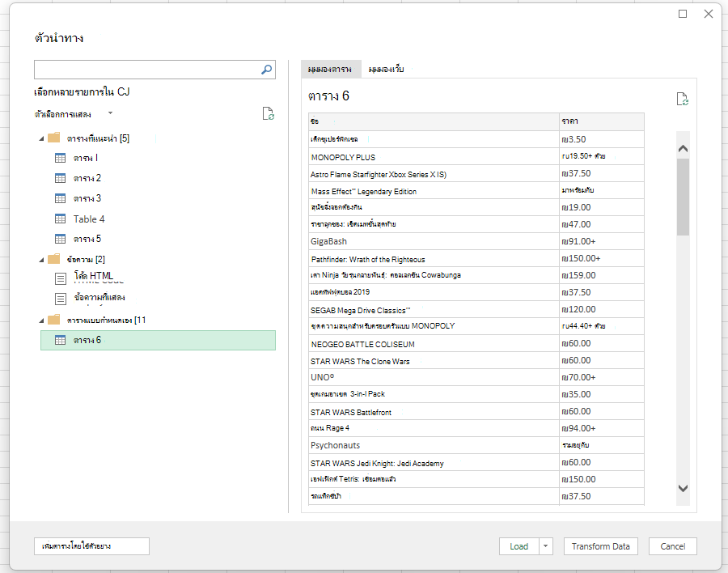Click the preview vertical scrollbar thumb
This screenshot has width=728, height=573.
[x=683, y=197]
